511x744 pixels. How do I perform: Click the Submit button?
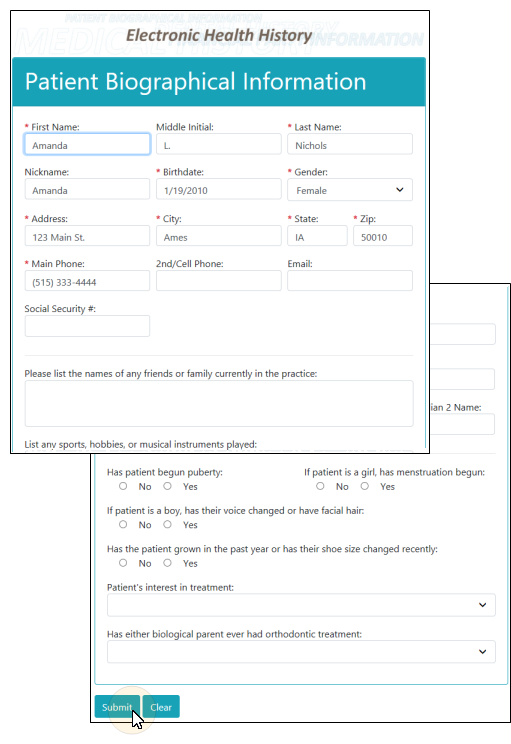[117, 707]
